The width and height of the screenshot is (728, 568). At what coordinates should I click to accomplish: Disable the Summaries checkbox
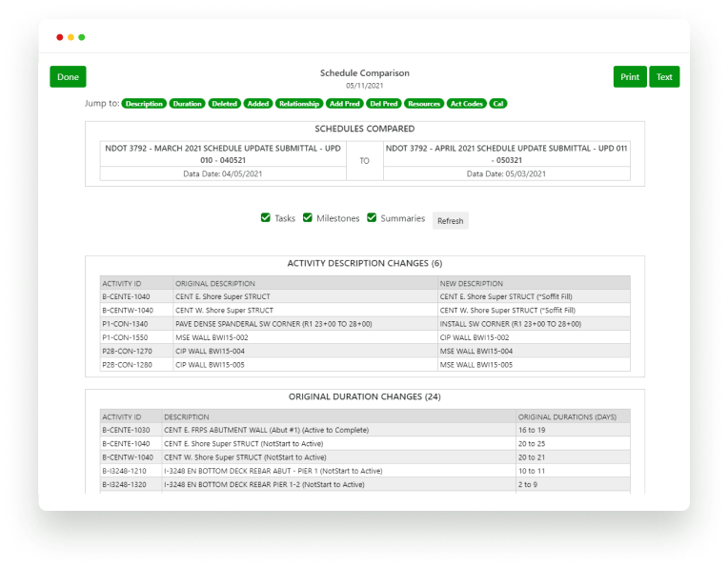point(372,218)
